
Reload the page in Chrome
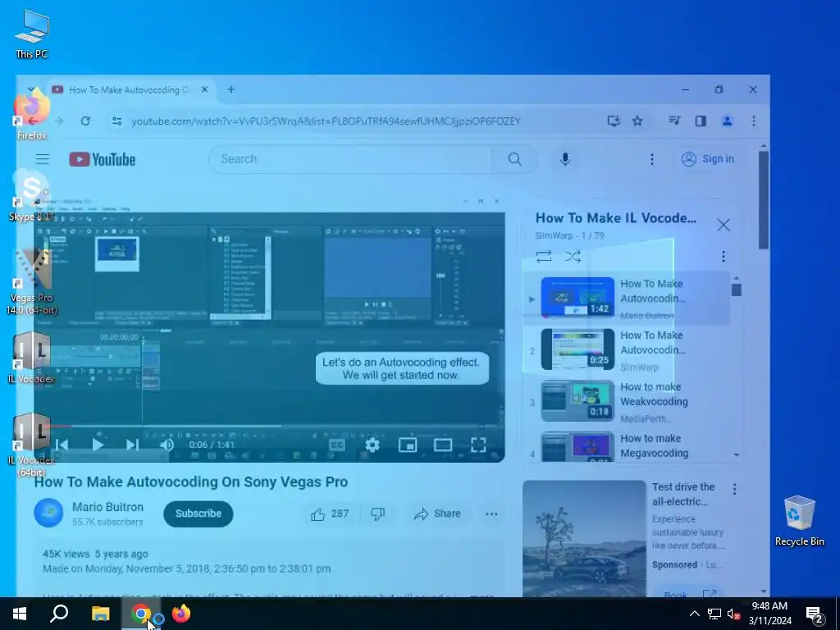tap(85, 121)
